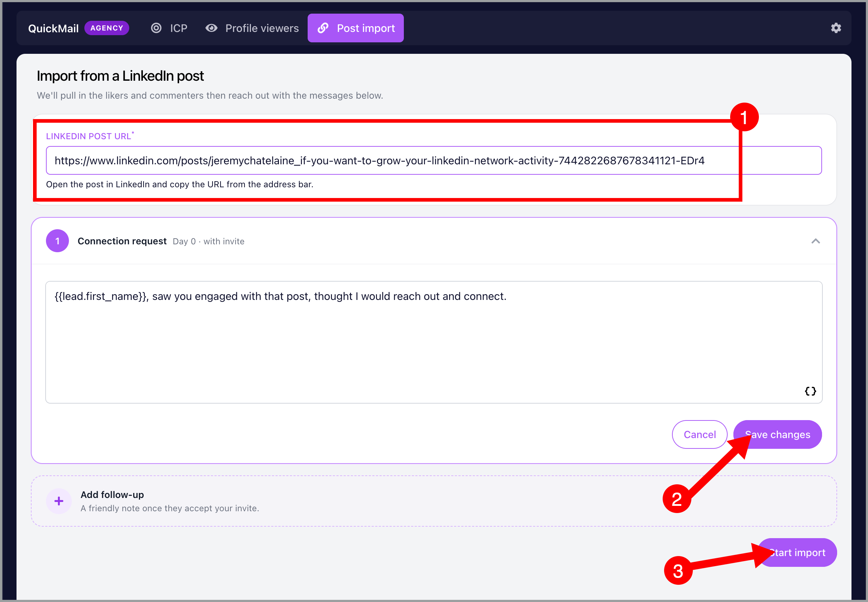Click the Connection request header title
This screenshot has height=602, width=868.
(122, 241)
